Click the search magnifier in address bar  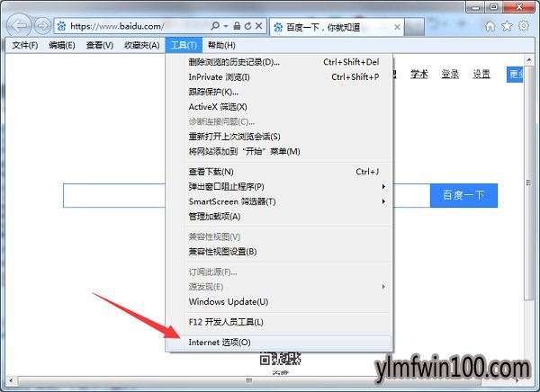(x=215, y=26)
